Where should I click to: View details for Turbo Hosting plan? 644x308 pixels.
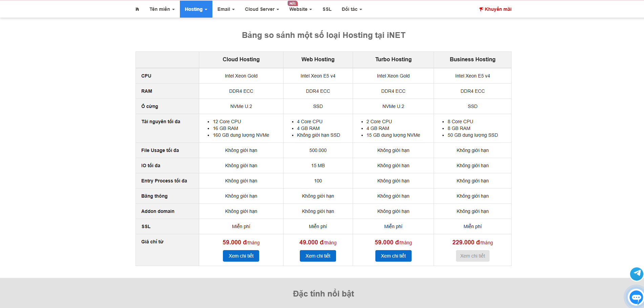[x=393, y=256]
